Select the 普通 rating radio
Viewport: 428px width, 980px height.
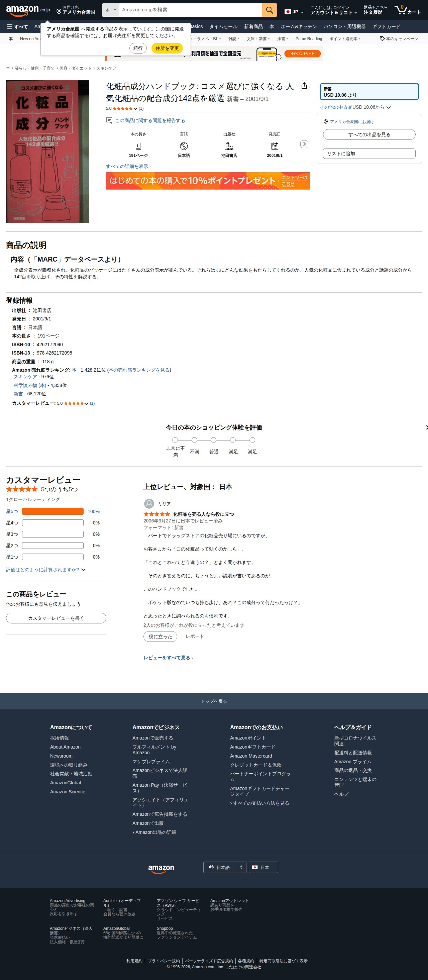213,440
